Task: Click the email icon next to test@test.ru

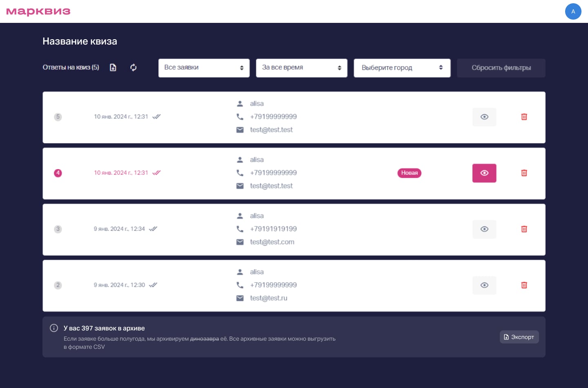Action: pos(240,298)
